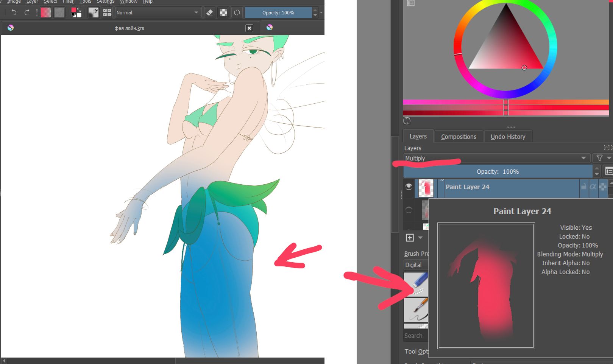Open the fill gradients swatch
This screenshot has width=613, height=364.
(x=46, y=12)
